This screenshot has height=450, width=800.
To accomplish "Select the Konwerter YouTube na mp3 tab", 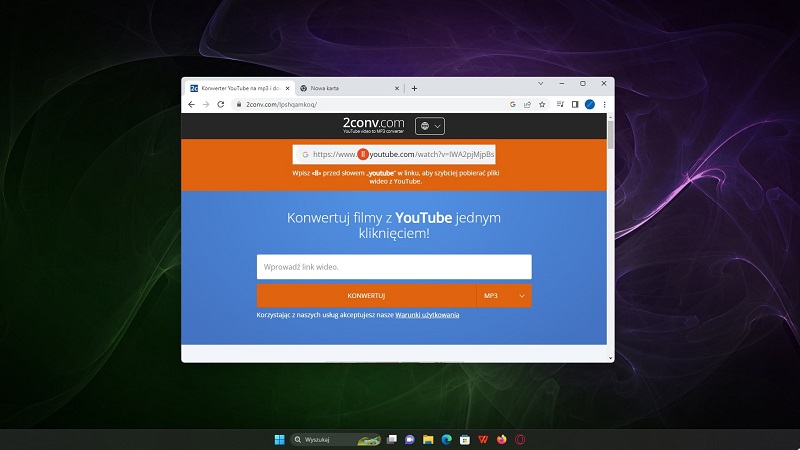I will click(239, 88).
